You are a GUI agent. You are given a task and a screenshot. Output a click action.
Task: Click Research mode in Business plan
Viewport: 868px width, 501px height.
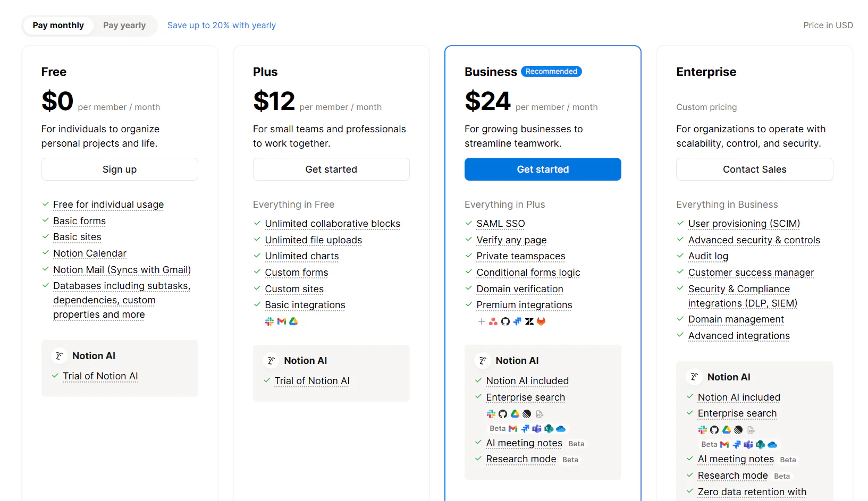(521, 459)
